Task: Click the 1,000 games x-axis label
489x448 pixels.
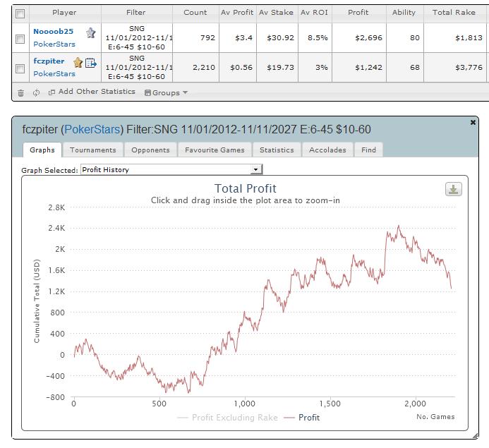Action: click(244, 404)
